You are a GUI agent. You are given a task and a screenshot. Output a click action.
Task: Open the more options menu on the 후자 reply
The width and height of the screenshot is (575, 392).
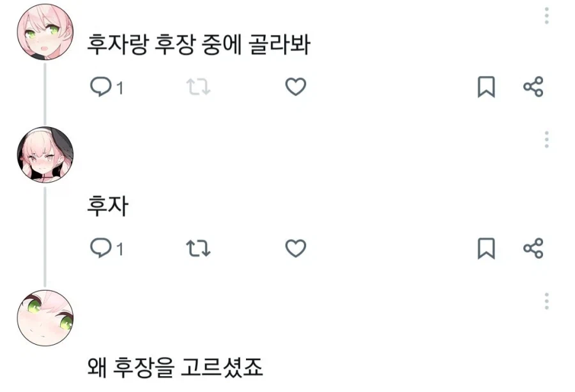pyautogui.click(x=546, y=138)
